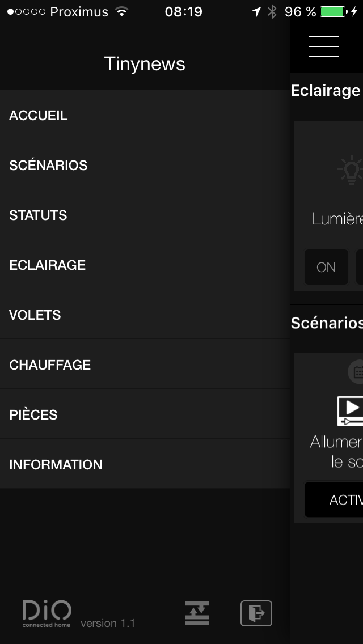The height and width of the screenshot is (644, 363).
Task: Open the ACCUEIL menu item
Action: (145, 115)
